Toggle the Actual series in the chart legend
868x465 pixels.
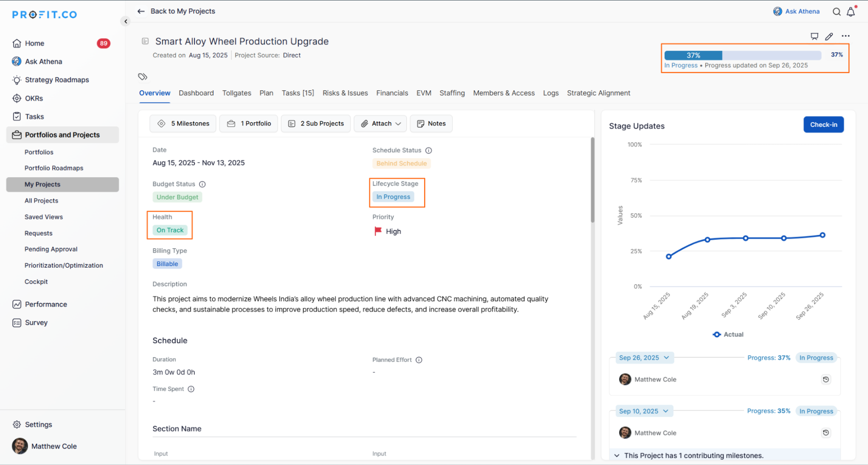[x=728, y=334]
